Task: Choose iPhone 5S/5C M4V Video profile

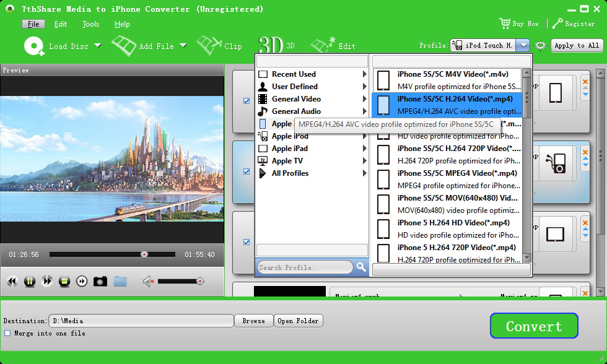Action: tap(447, 80)
